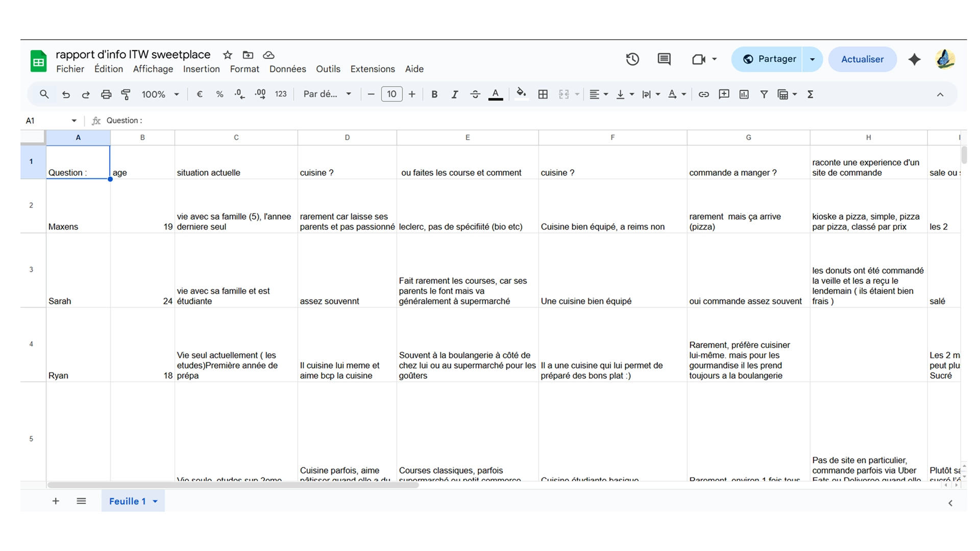Open the Fichier menu

coord(70,69)
